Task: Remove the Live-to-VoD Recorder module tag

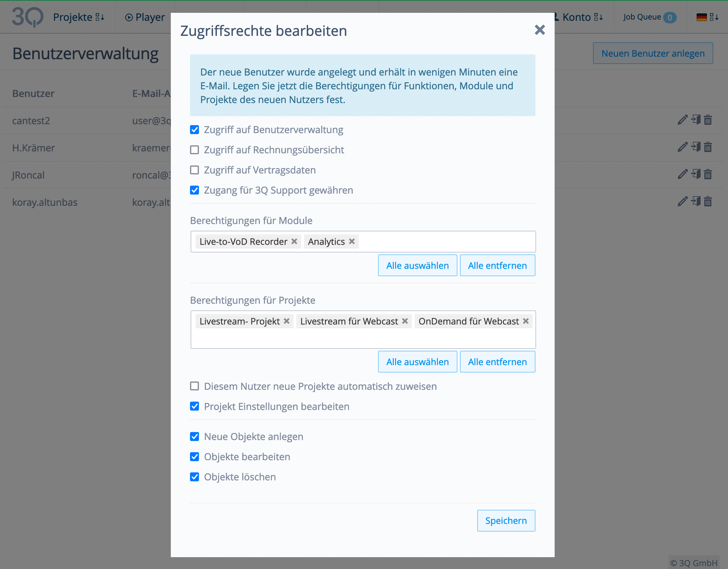Action: coord(294,241)
